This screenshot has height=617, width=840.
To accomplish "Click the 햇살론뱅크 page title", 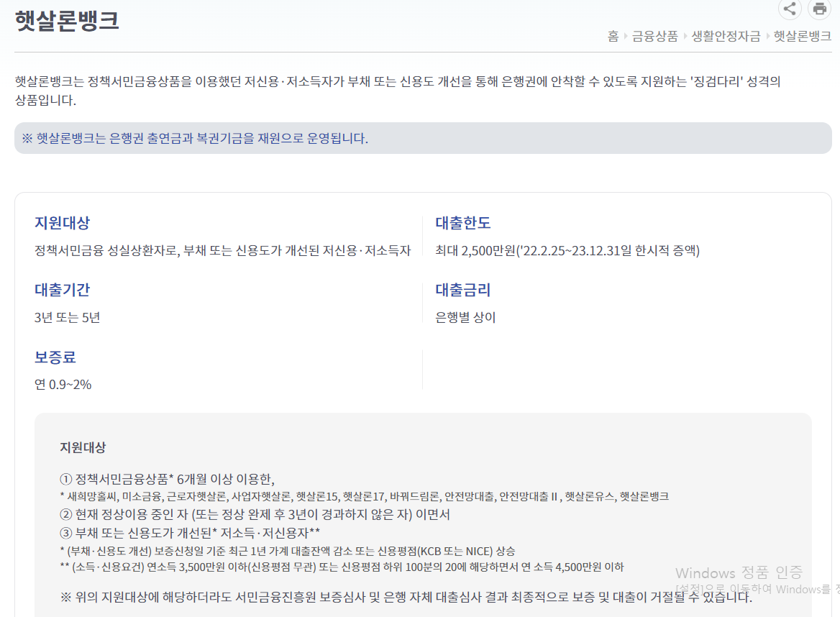I will click(x=67, y=20).
